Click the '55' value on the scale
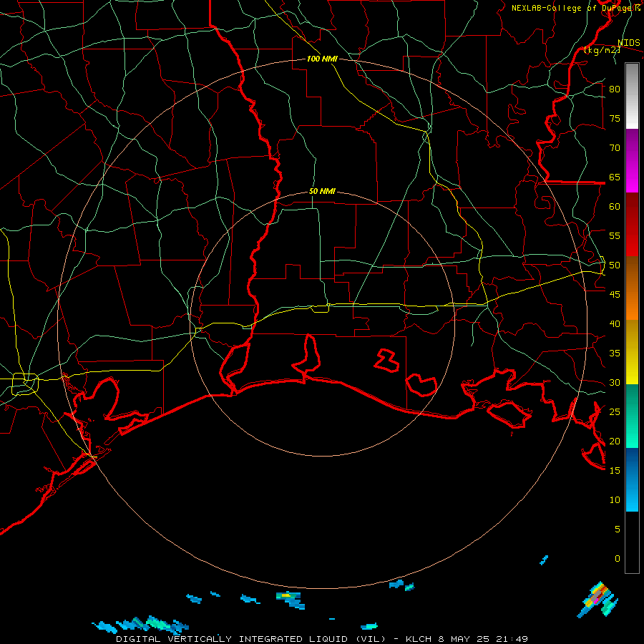Viewport: 644px width, 644px height. (x=615, y=235)
